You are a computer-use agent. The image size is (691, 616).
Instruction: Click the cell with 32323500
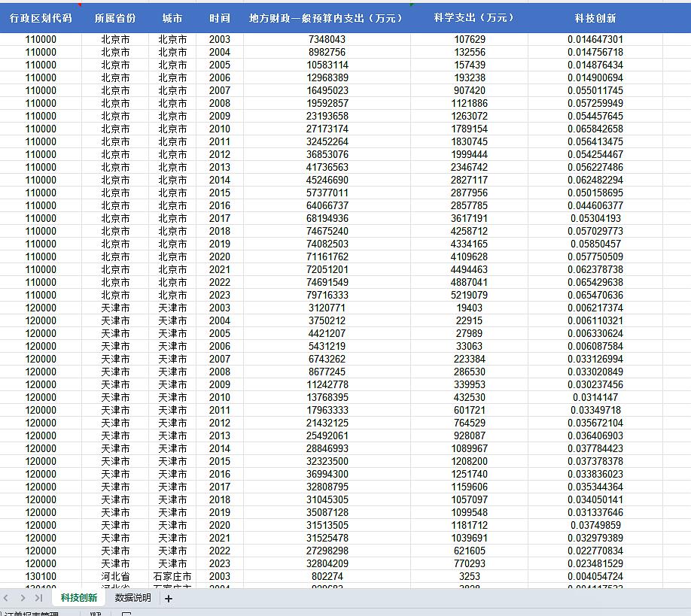coord(327,460)
